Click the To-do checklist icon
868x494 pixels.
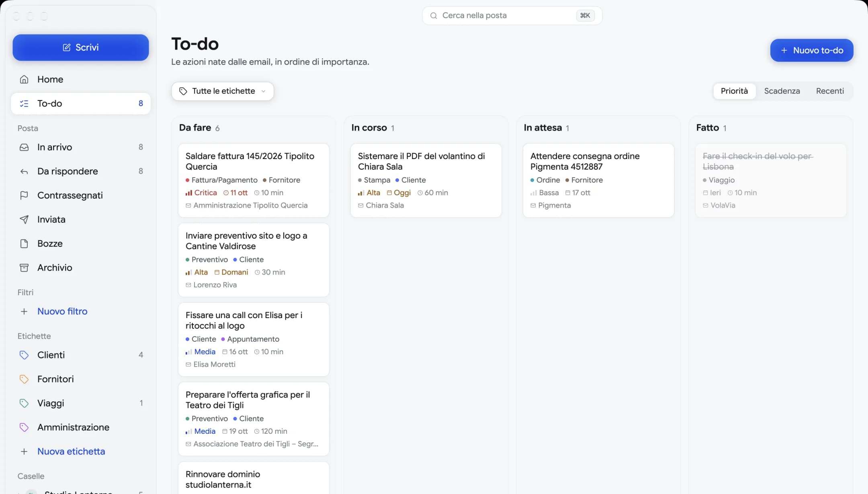pos(24,104)
